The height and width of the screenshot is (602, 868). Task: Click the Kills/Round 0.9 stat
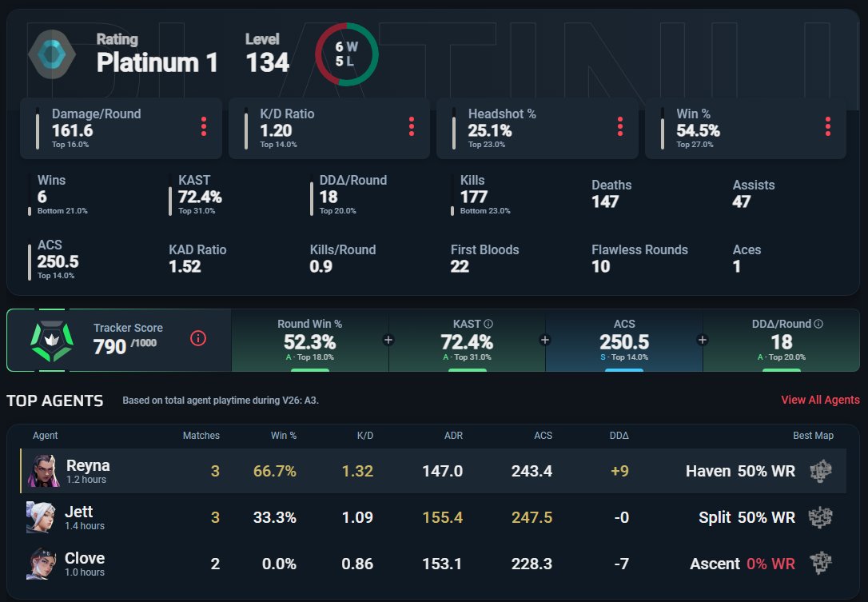click(x=343, y=259)
